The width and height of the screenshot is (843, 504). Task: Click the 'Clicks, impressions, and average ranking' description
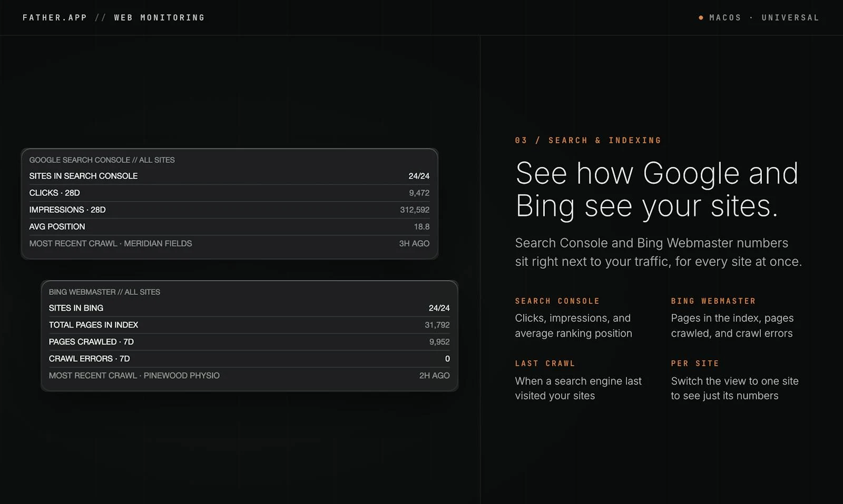coord(573,325)
